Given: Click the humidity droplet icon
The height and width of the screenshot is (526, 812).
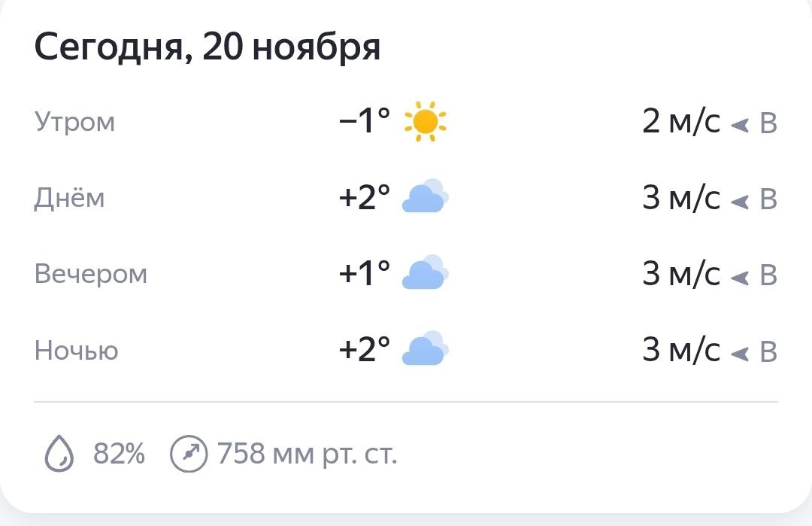Looking at the screenshot, I should [x=59, y=455].
